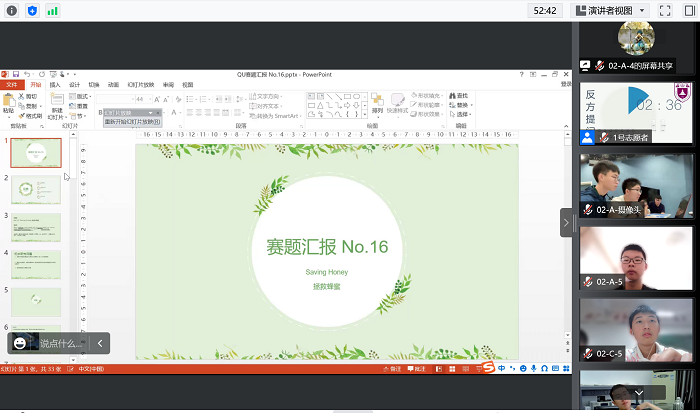Open the 形状填充 shape fill dropdown
The image size is (700, 413).
427,96
